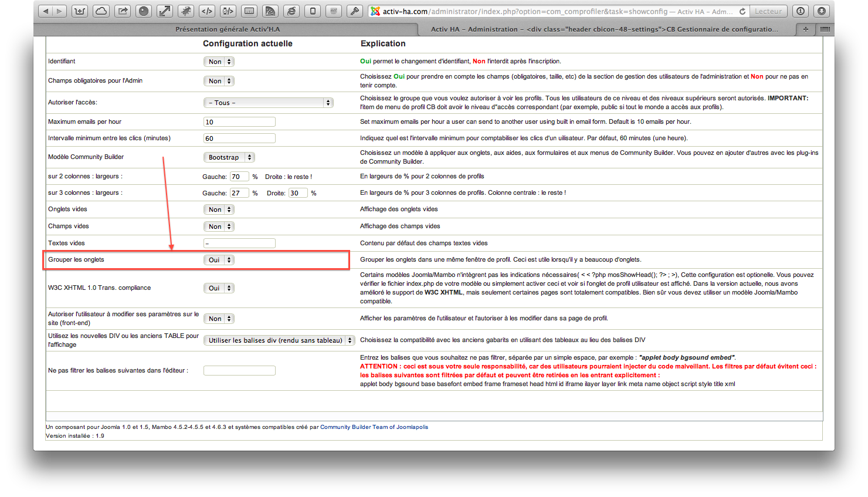This screenshot has width=868, height=497.
Task: Click the Joomla favicon in address bar
Action: pyautogui.click(x=375, y=11)
